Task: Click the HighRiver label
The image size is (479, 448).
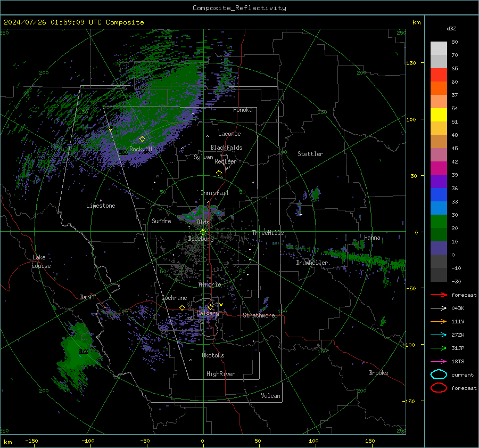Action: [221, 374]
